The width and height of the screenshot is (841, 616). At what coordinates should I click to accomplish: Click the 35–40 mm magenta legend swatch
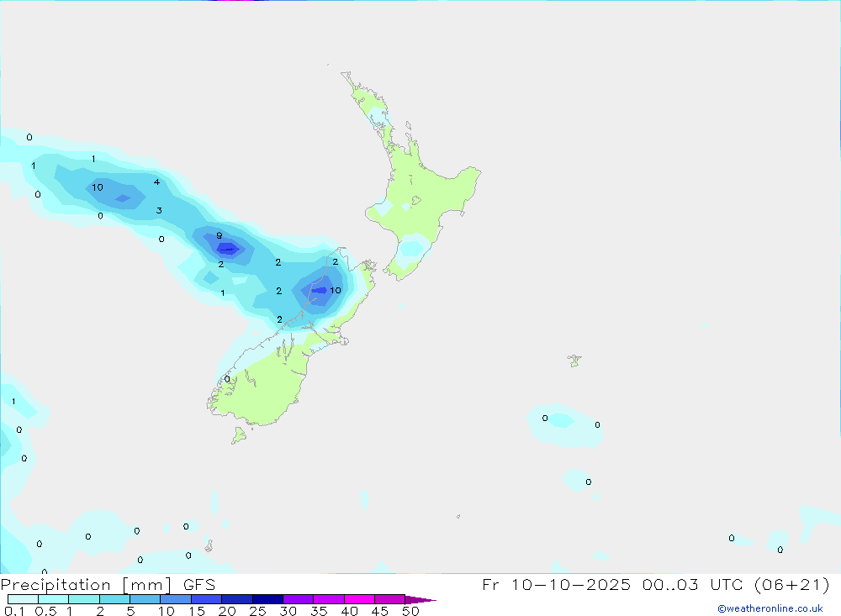tap(329, 599)
